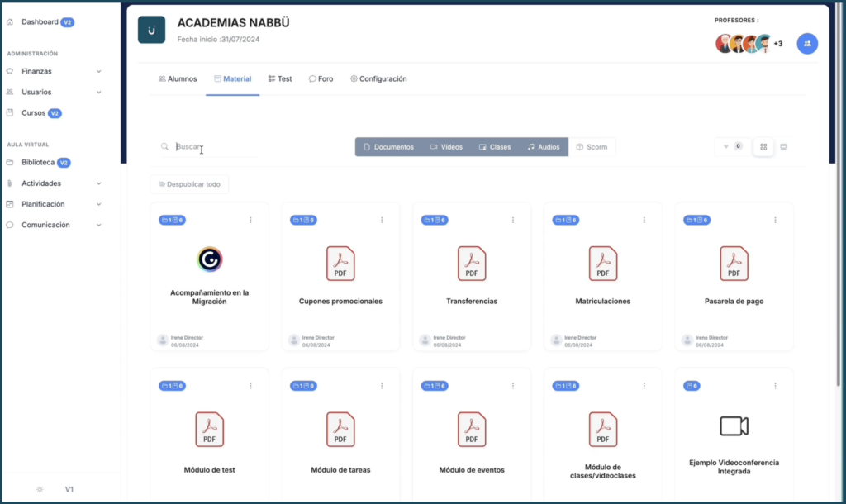Toggle the Documentos filter

(x=388, y=147)
